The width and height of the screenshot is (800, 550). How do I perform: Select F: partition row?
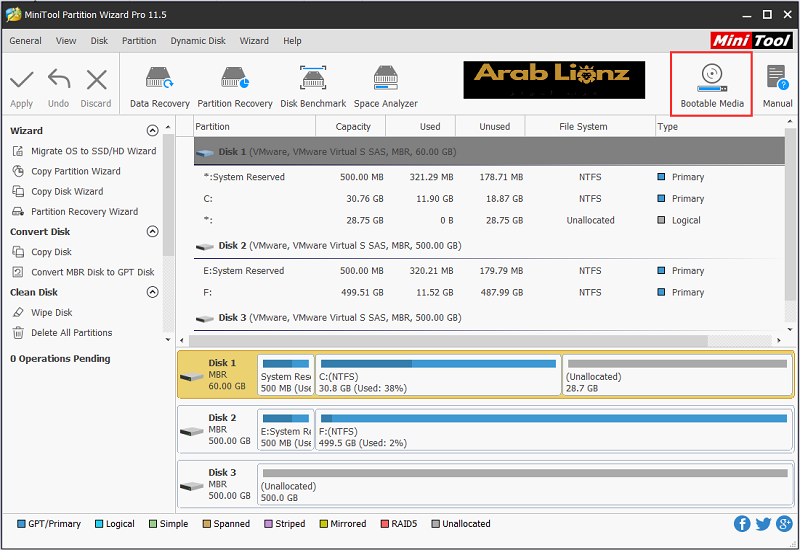(489, 292)
